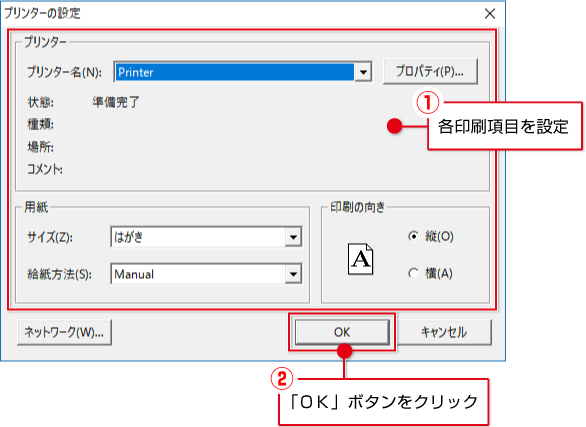Screen dimensions: 586x427
Task: Expand the 給紙方法(S) dropdown arrow
Action: tap(293, 275)
